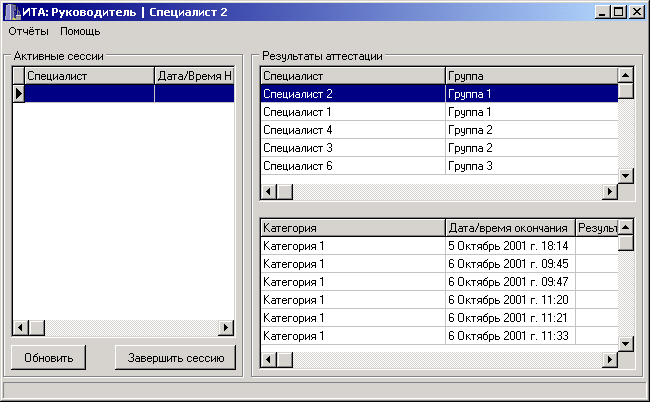This screenshot has height=402, width=650.
Task: Select the row dated 6 Октябрь 2001 г. 11:21
Action: 439,318
